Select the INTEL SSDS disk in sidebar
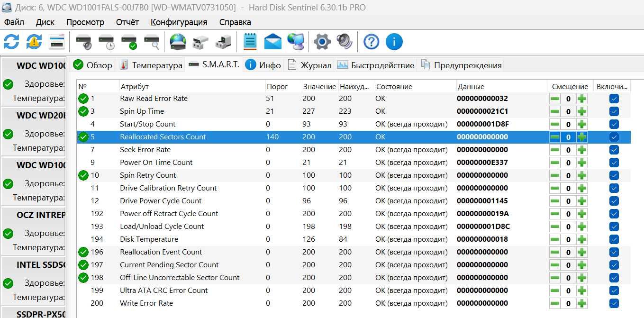 click(x=33, y=280)
